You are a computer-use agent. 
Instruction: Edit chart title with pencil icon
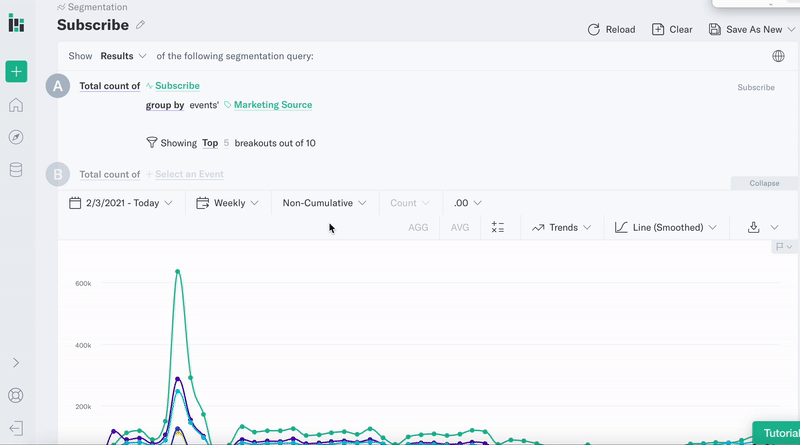point(140,24)
